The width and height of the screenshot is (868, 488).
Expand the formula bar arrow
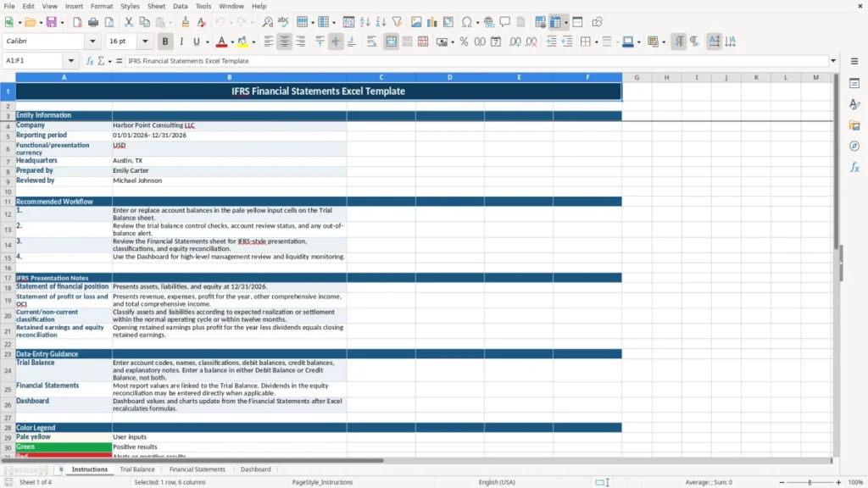pyautogui.click(x=833, y=61)
